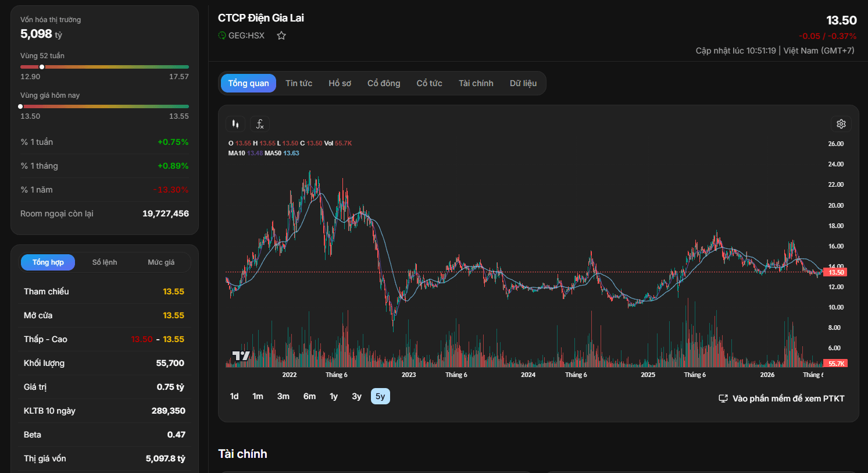Switch chart range to 1y
The height and width of the screenshot is (473, 868).
coord(334,396)
